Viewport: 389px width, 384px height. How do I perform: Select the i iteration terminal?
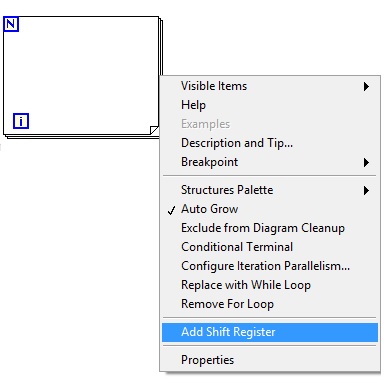(x=21, y=121)
